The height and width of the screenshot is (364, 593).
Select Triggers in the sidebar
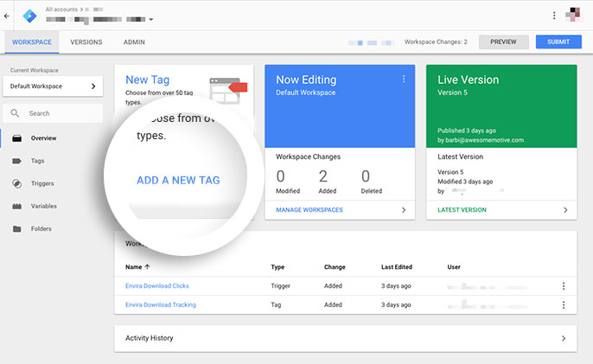click(41, 183)
